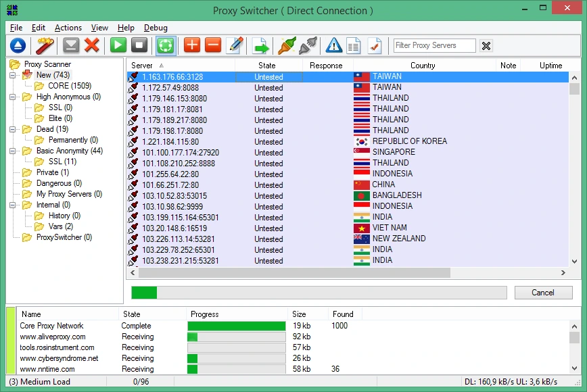Click into the Filter Proxy Servers field
This screenshot has width=587, height=392.
click(x=434, y=46)
